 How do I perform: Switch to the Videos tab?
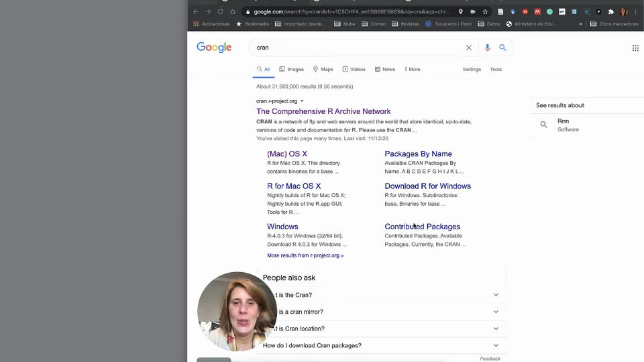[x=354, y=69]
